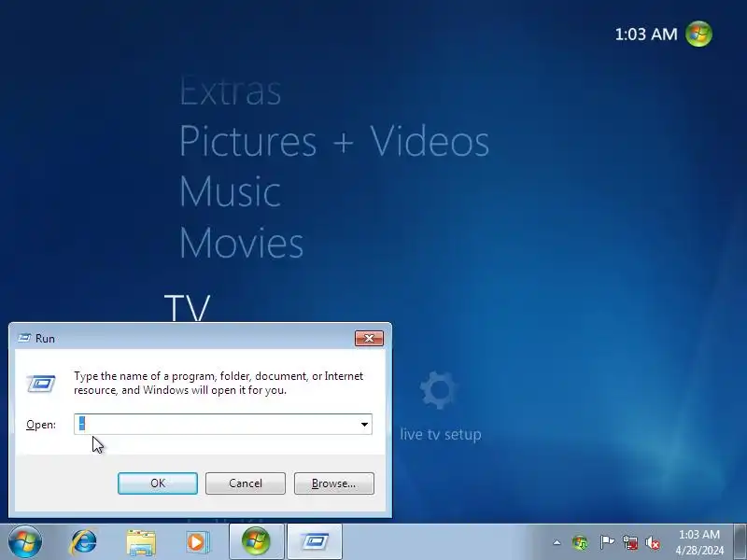747x560 pixels.
Task: Click Cancel in the Run dialog
Action: pyautogui.click(x=246, y=483)
